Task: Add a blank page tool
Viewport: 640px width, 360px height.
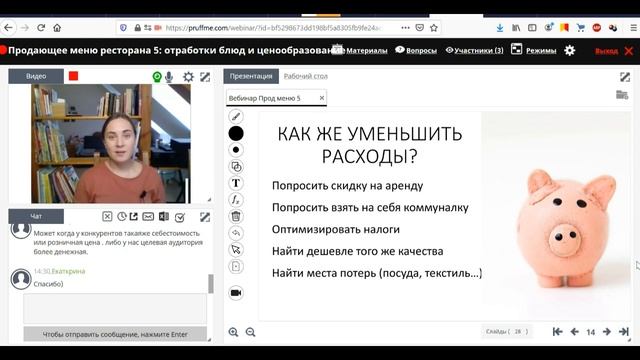Action: click(236, 267)
